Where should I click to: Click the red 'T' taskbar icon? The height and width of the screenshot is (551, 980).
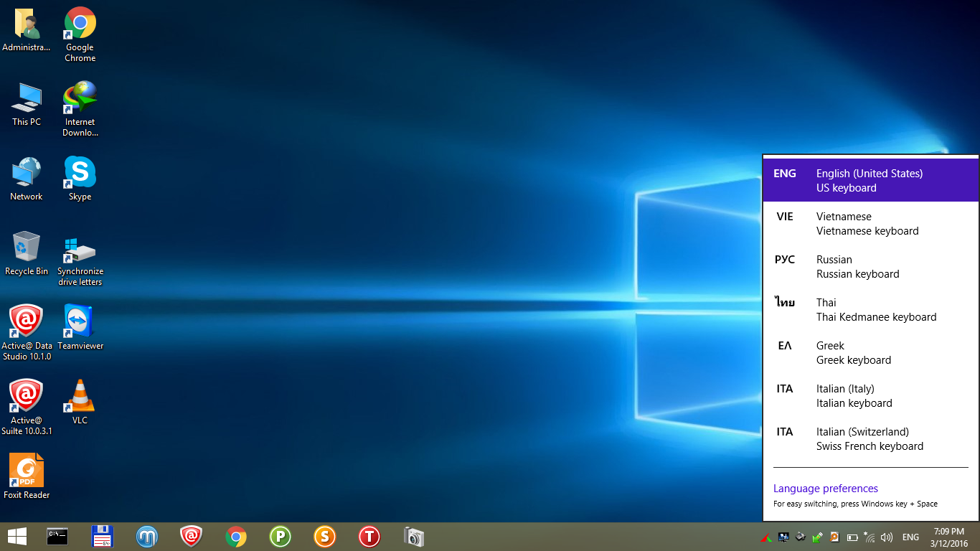point(369,537)
